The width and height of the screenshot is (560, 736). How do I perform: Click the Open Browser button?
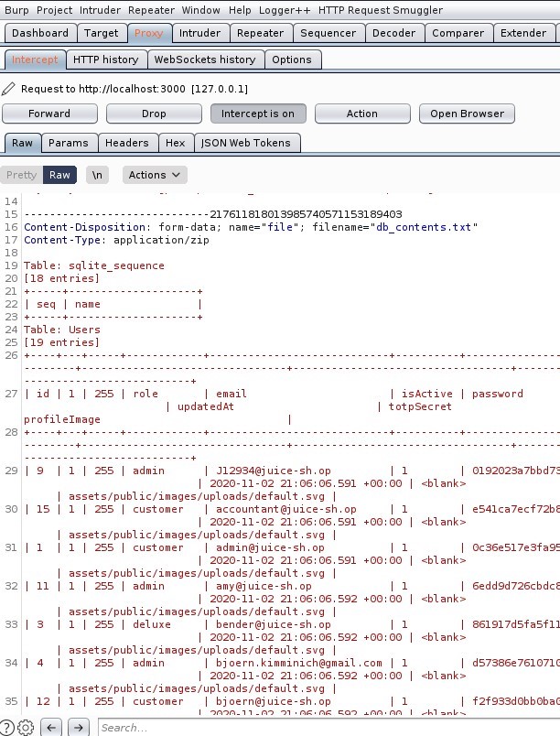[468, 114]
